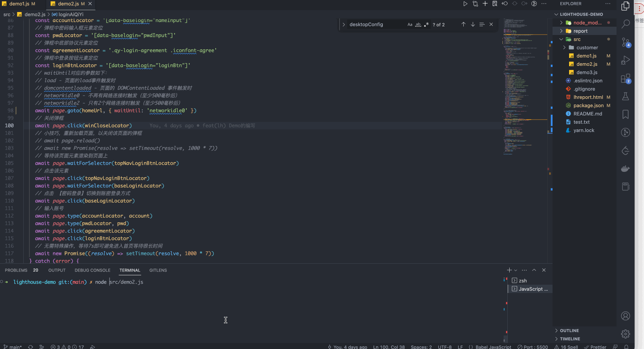The width and height of the screenshot is (644, 349).
Task: Toggle Use Regular Expression in find widget
Action: tap(426, 24)
